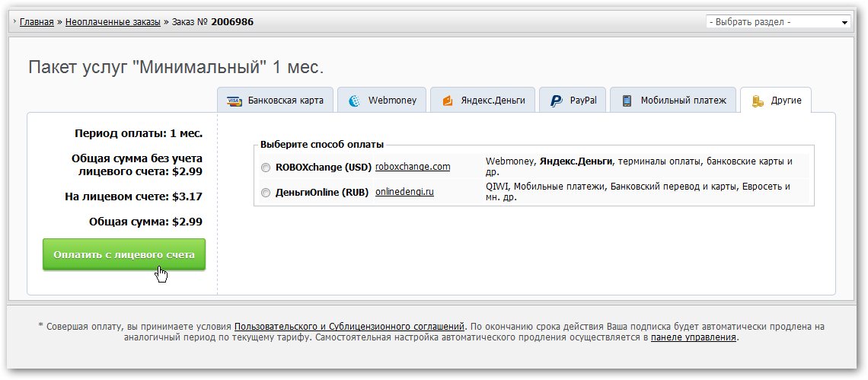This screenshot has width=868, height=380.
Task: Click the coins icon on Другие tab
Action: pos(758,101)
